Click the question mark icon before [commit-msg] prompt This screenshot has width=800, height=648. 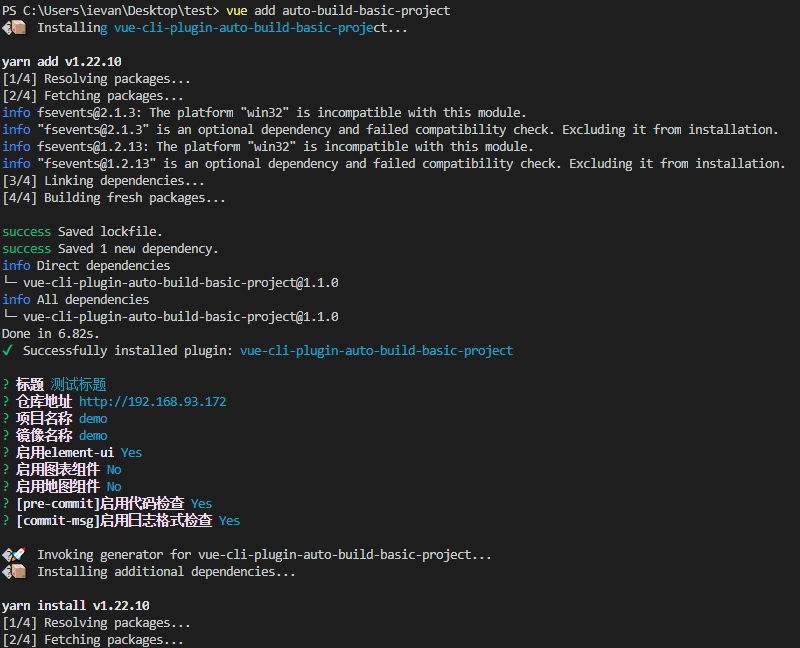click(6, 520)
